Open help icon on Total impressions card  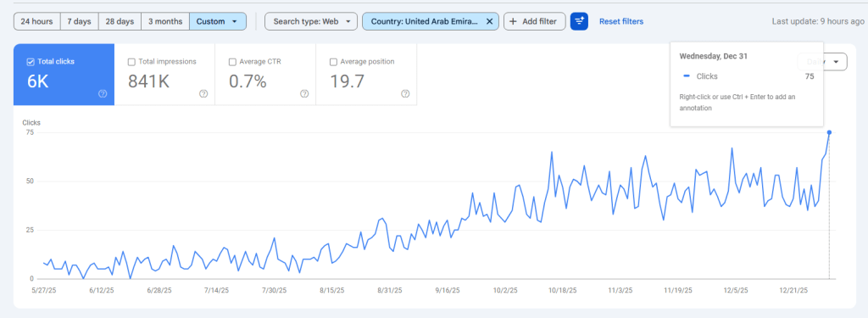tap(203, 93)
